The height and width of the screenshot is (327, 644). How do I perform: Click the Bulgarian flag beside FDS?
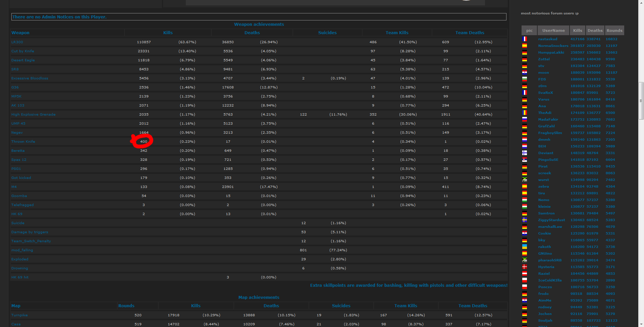tap(525, 79)
